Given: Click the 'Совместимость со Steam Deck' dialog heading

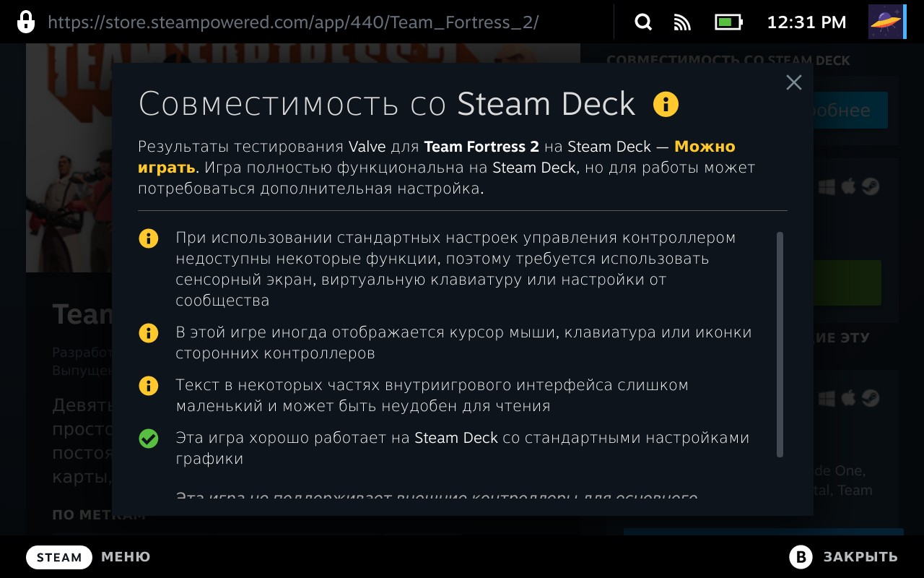Looking at the screenshot, I should [387, 104].
